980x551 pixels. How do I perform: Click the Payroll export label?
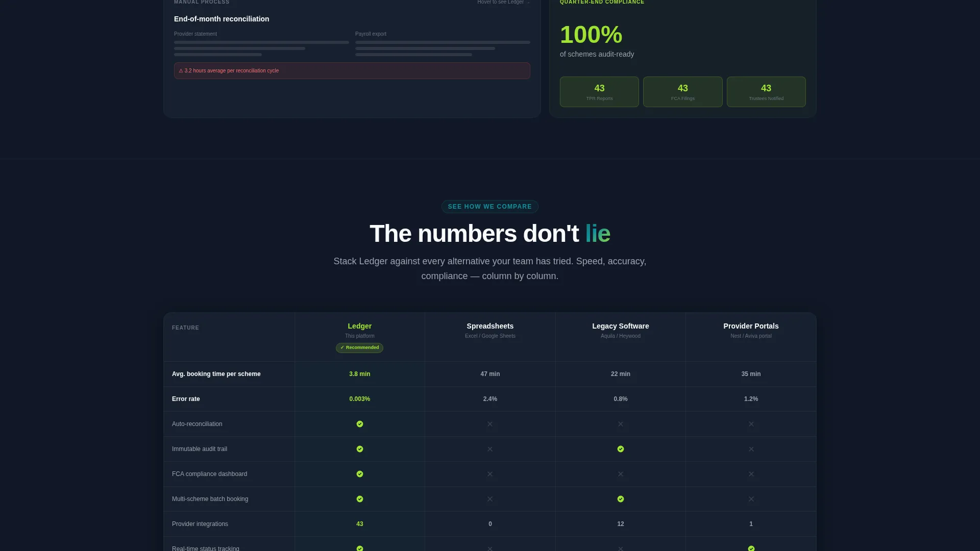[371, 34]
